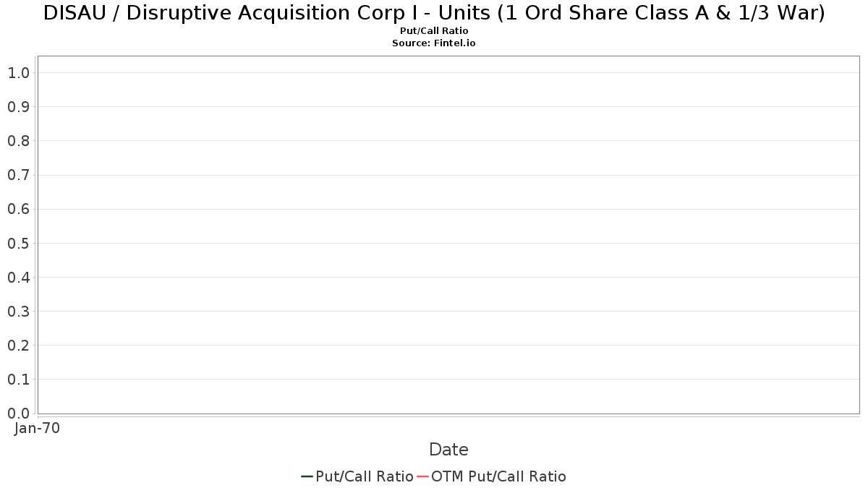This screenshot has height=488, width=868.
Task: Click the Put/Call Ratio subtitle
Action: pyautogui.click(x=434, y=31)
